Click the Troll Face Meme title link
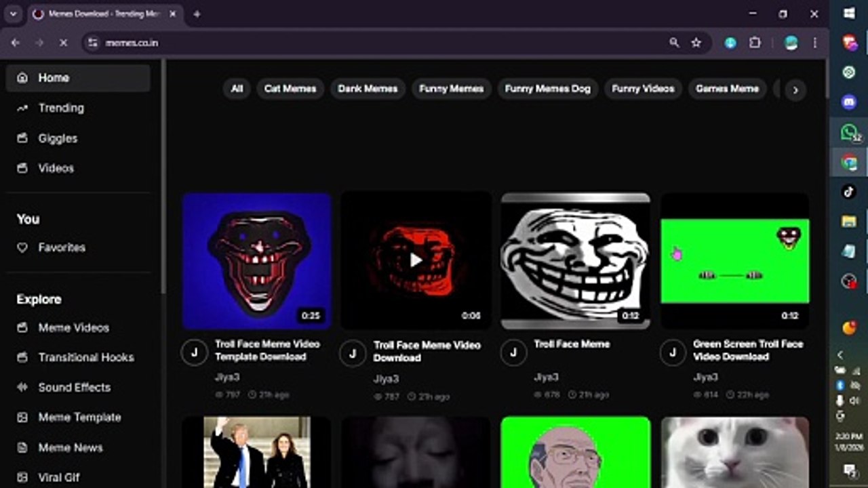 [572, 344]
